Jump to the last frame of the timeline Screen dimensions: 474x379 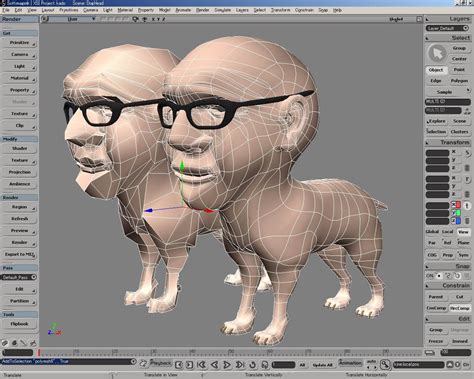coord(240,365)
